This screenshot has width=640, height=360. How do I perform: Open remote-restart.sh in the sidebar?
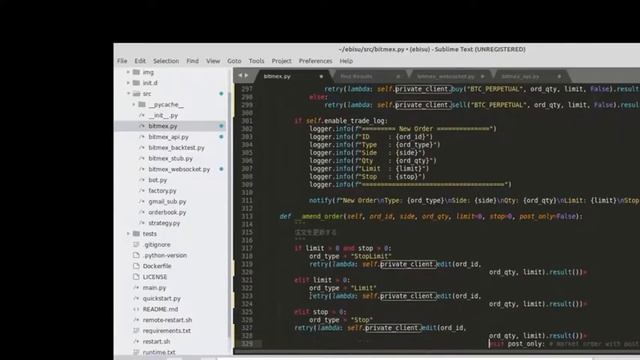(167, 320)
